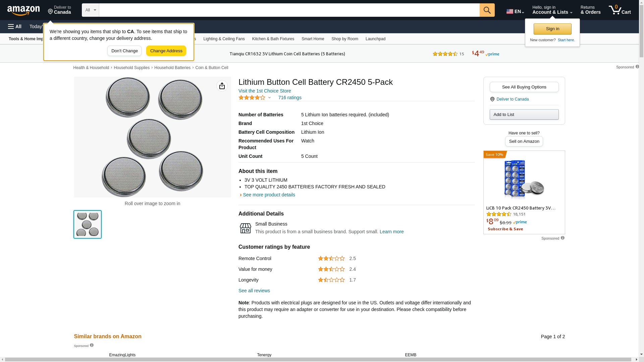Image resolution: width=644 pixels, height=362 pixels.
Task: Open the shopping cart icon
Action: coord(619,10)
